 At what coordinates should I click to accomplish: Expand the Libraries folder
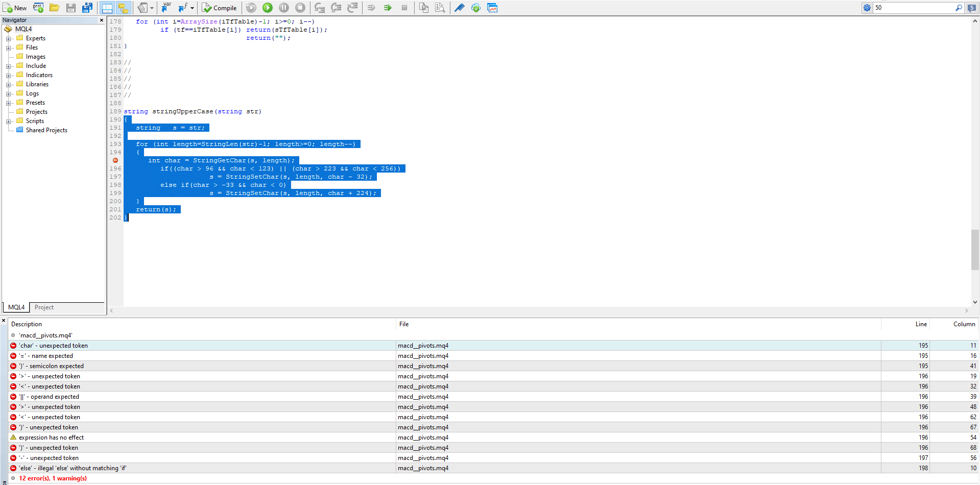click(8, 85)
